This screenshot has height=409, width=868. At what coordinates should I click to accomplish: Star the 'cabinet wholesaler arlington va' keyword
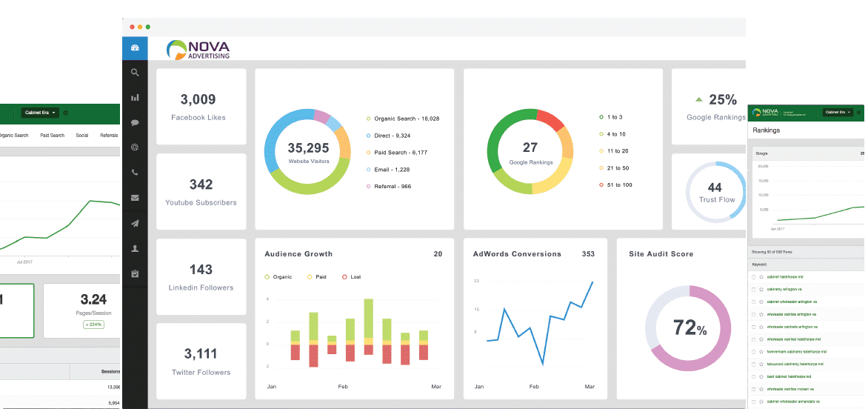(x=761, y=302)
